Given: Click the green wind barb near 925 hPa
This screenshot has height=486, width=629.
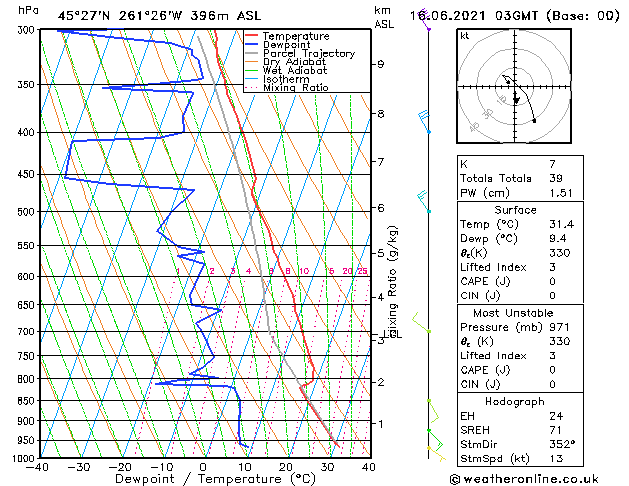Looking at the screenshot, I should tap(435, 439).
